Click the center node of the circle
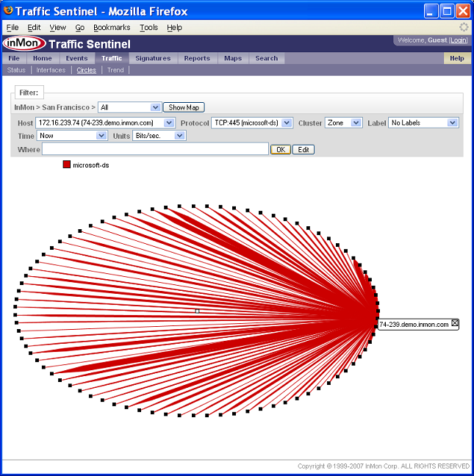The height and width of the screenshot is (476, 474). click(x=198, y=311)
